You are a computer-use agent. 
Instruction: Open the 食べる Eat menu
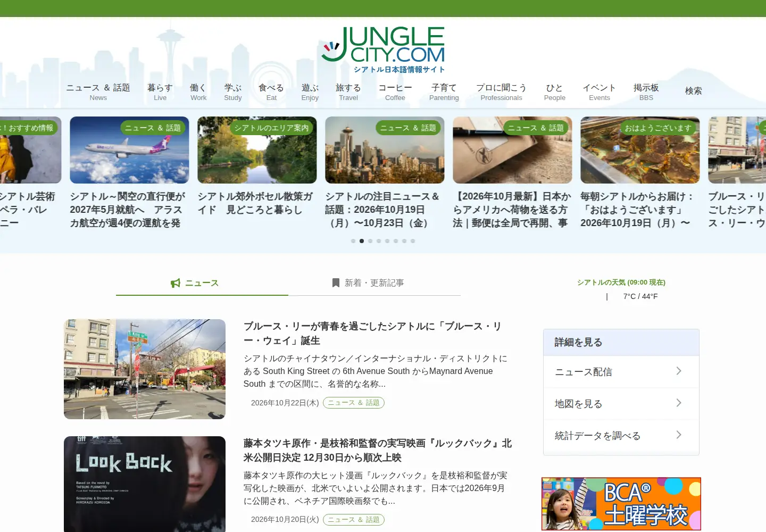coord(271,92)
